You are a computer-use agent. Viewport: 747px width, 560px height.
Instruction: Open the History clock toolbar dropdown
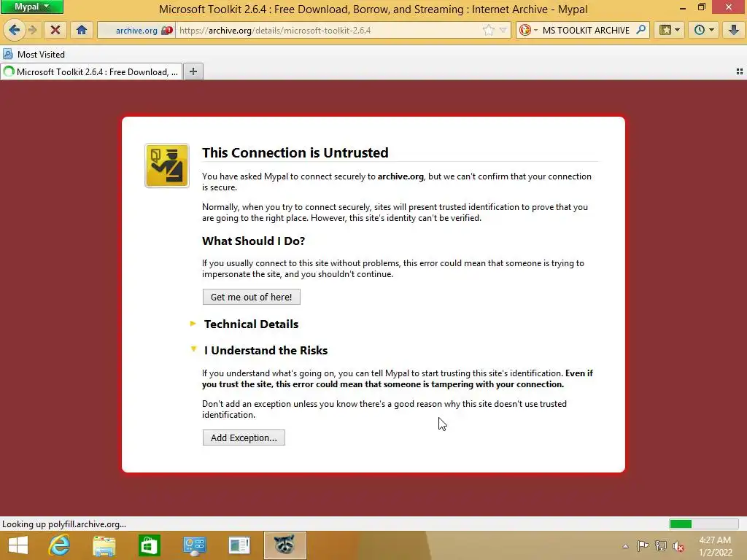(x=704, y=31)
